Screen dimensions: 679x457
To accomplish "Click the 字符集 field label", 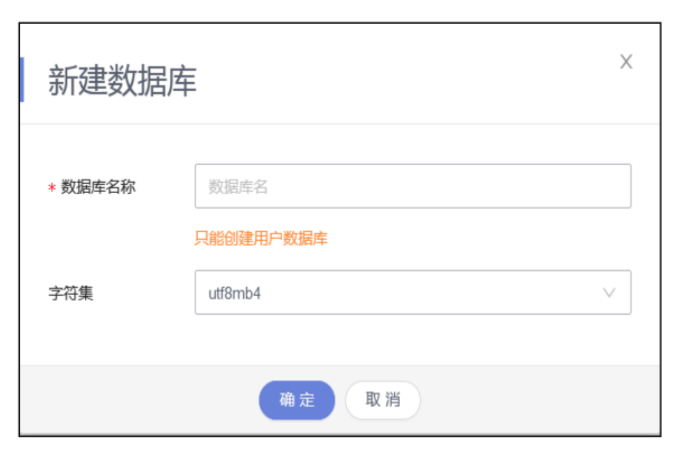I will click(71, 294).
